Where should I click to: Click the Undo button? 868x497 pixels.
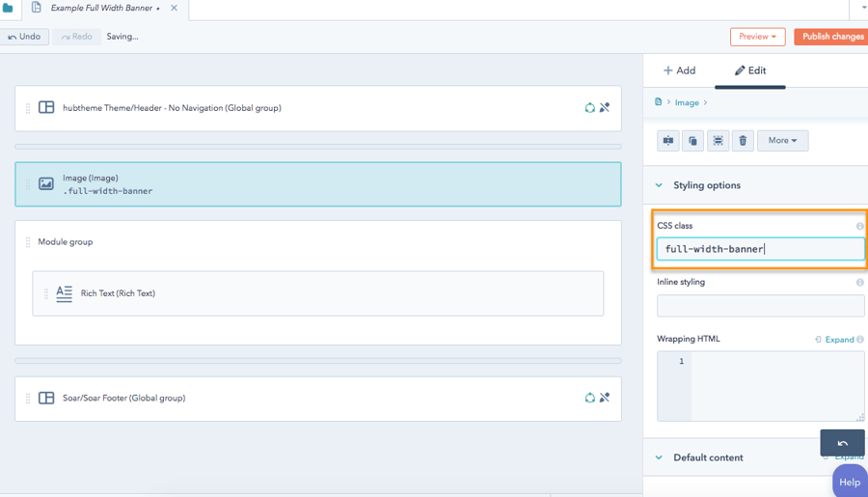tap(24, 37)
